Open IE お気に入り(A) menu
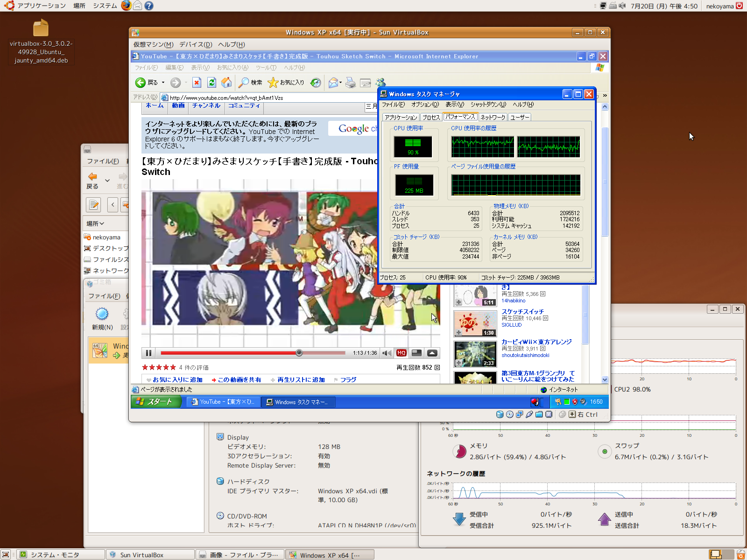Viewport: 747px width, 560px height. (x=233, y=68)
